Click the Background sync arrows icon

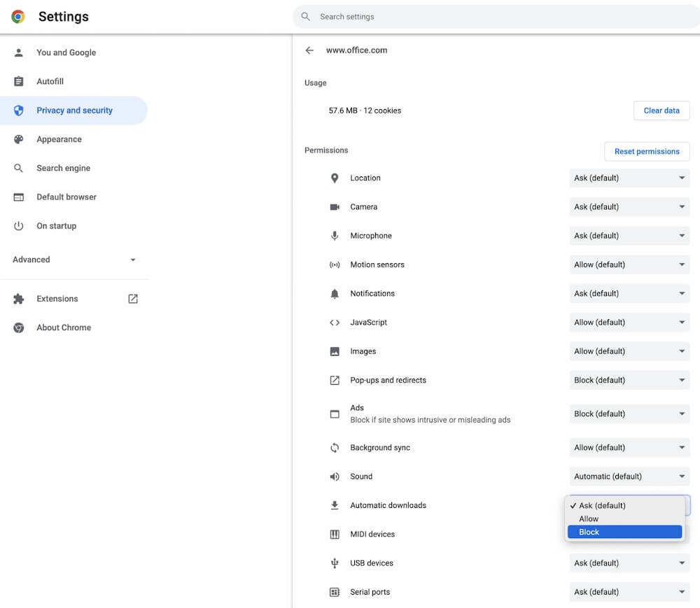click(335, 447)
